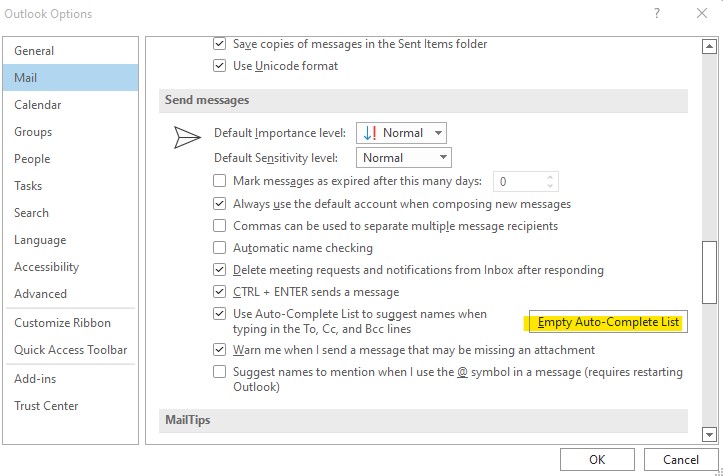Open Quick Access Toolbar settings
723x476 pixels.
(70, 350)
